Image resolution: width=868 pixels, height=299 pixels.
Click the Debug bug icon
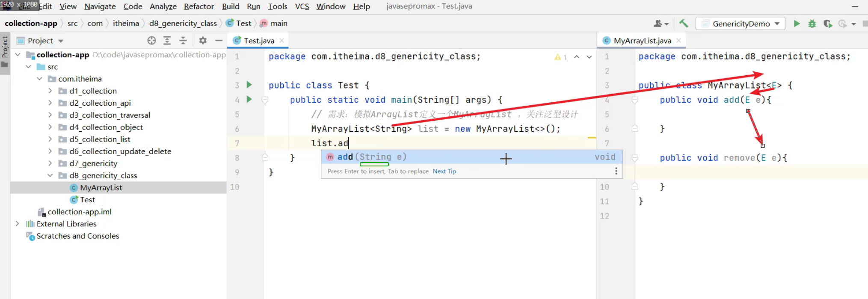[812, 24]
